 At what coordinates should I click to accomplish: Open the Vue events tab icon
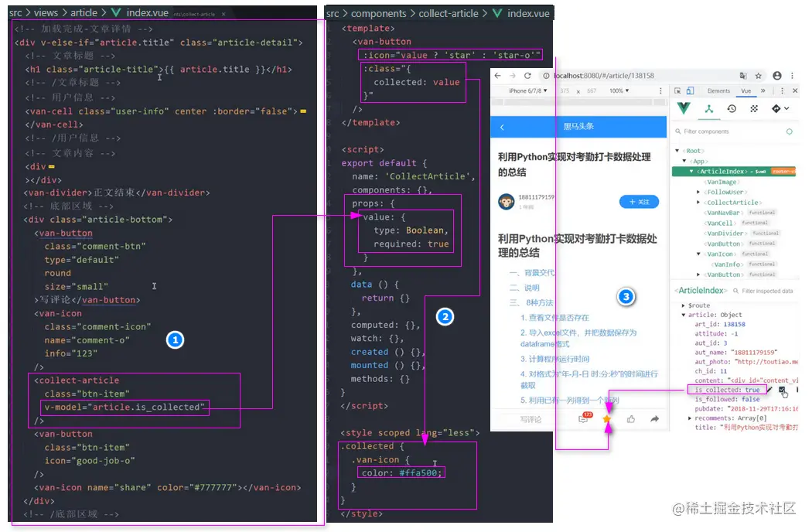click(754, 108)
